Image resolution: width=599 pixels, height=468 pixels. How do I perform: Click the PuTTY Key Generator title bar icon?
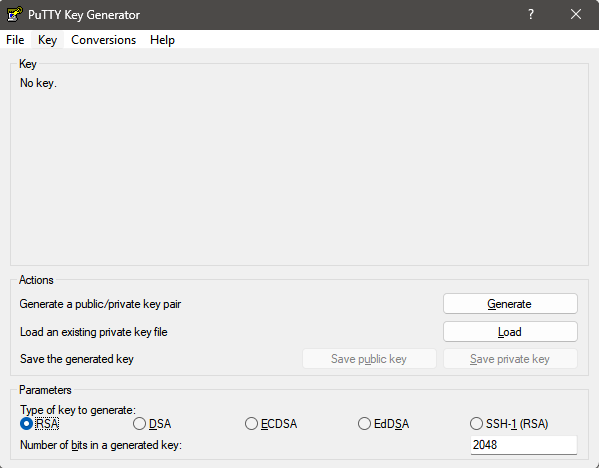15,15
